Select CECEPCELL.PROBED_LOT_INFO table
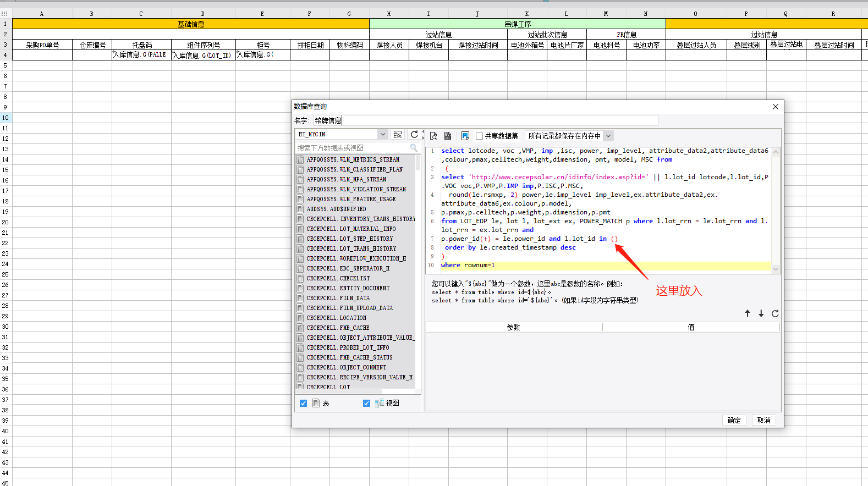868x486 pixels. [x=348, y=347]
